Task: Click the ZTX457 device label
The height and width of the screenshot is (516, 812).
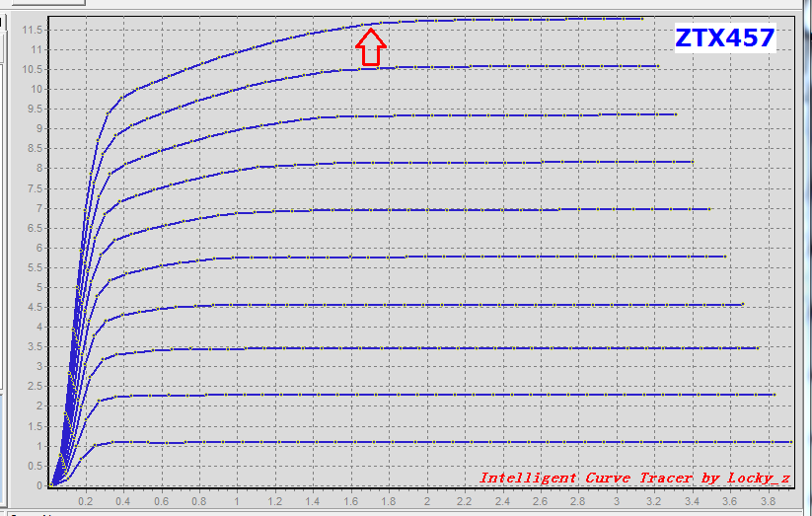Action: click(725, 37)
